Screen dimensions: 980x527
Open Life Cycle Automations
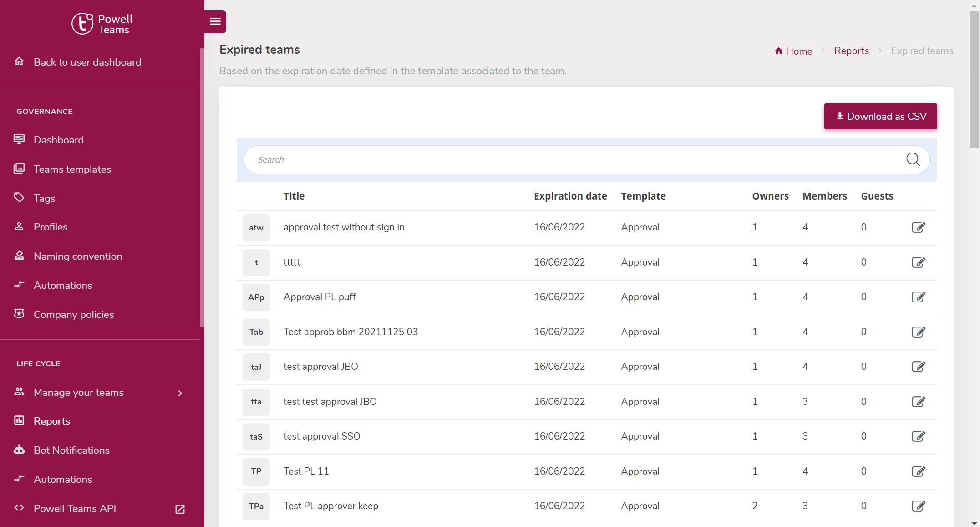click(x=63, y=479)
